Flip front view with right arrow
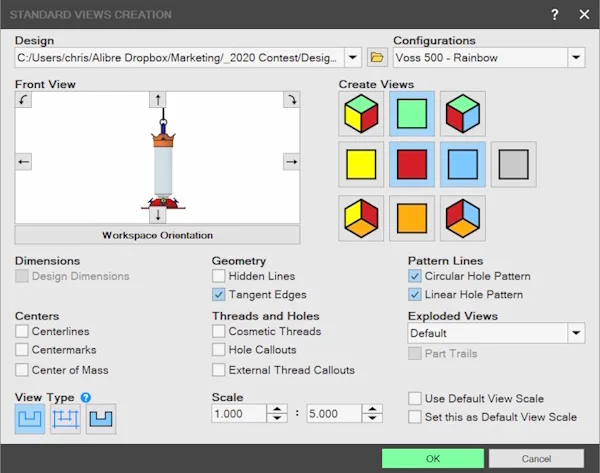 [x=292, y=161]
